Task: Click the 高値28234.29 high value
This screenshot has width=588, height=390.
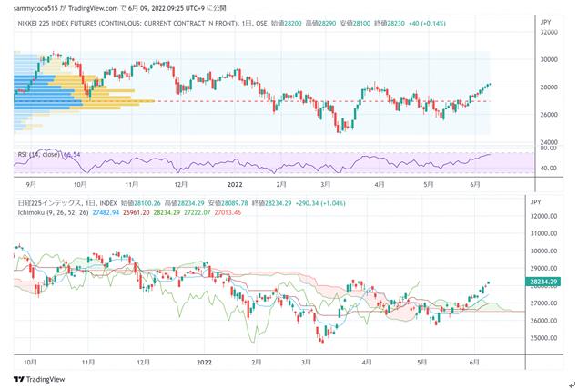Action: click(185, 203)
